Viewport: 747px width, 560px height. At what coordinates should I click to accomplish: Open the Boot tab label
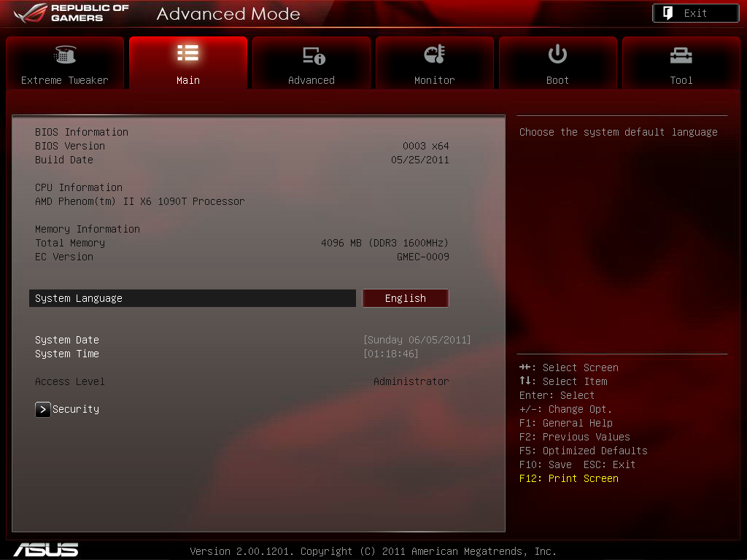[x=557, y=80]
